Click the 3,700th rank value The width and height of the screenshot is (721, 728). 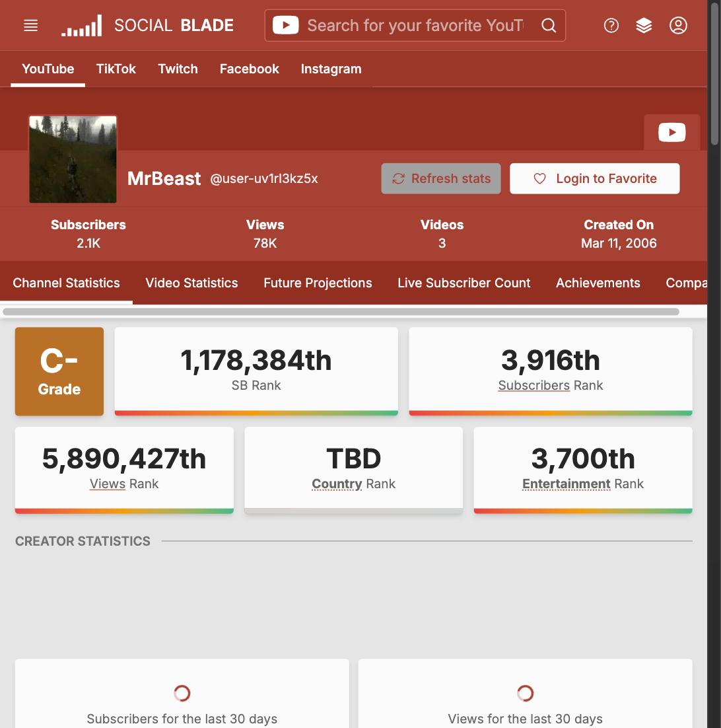(x=583, y=458)
